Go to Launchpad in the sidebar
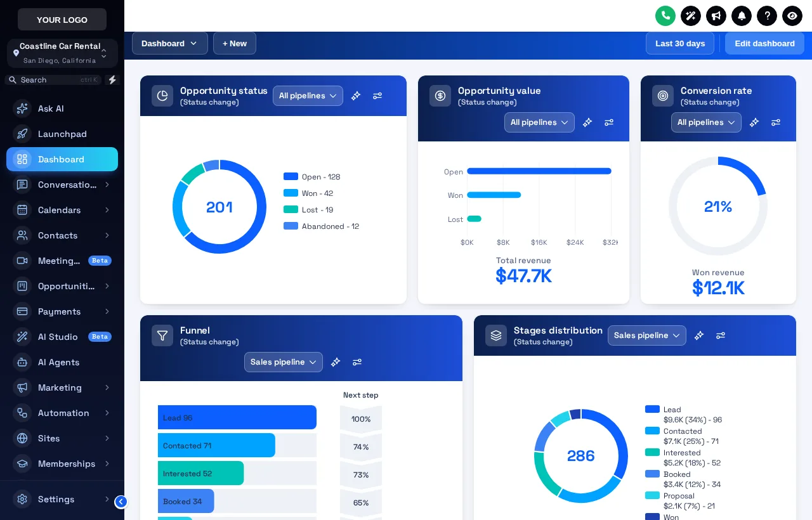This screenshot has height=520, width=812. (x=62, y=134)
